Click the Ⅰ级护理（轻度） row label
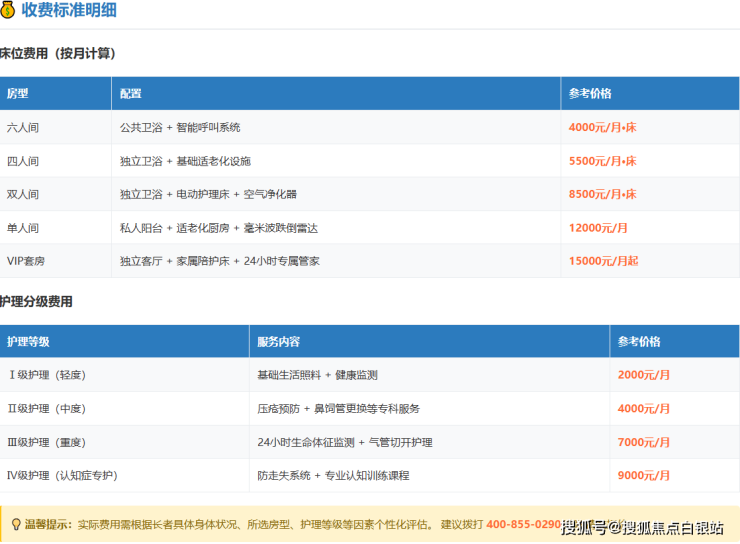740x544 pixels. click(x=47, y=375)
